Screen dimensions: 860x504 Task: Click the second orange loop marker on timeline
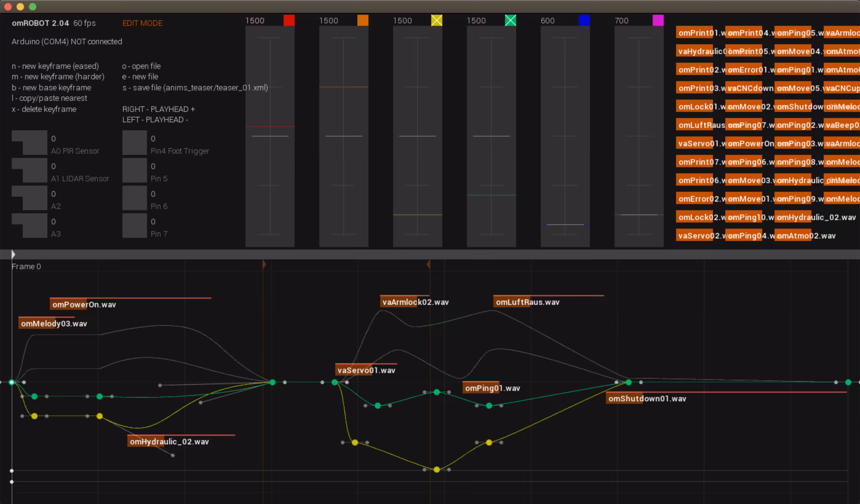428,264
